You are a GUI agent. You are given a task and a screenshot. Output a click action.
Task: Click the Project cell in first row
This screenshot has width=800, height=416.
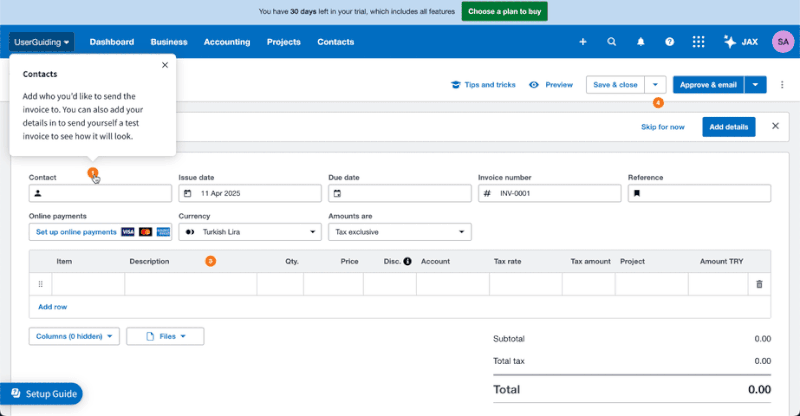[x=652, y=284]
